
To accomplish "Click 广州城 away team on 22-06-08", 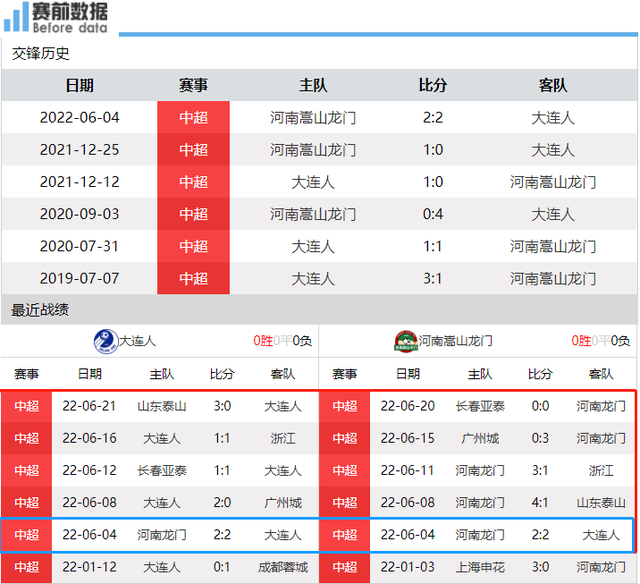I will [282, 503].
